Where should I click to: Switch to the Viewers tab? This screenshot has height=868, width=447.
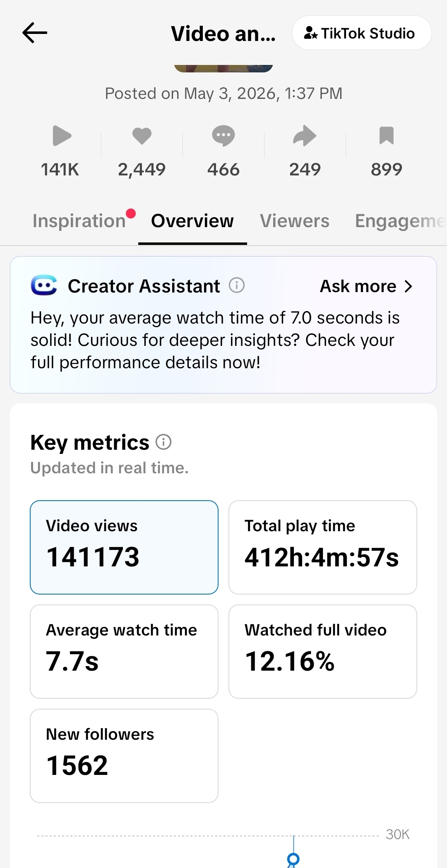pos(295,221)
